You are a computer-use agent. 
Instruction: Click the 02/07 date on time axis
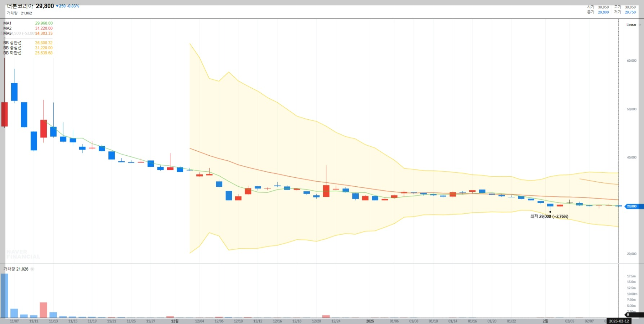(x=589, y=321)
